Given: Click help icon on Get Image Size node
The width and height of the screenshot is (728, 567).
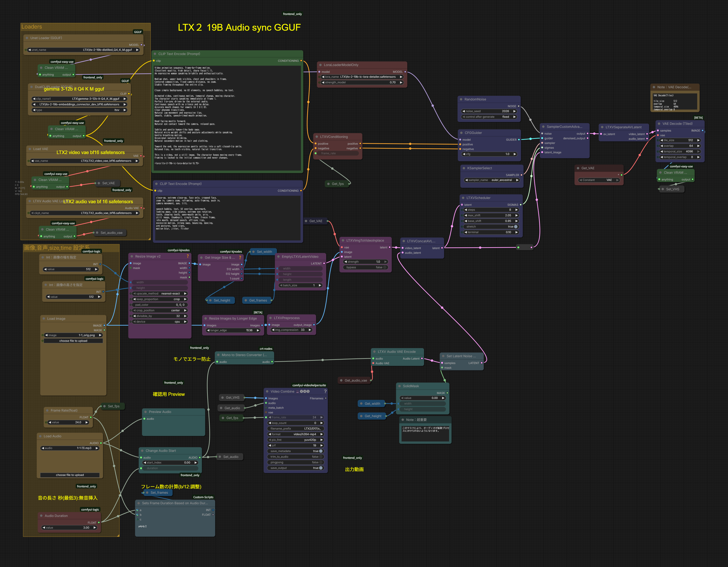Looking at the screenshot, I should pos(240,258).
